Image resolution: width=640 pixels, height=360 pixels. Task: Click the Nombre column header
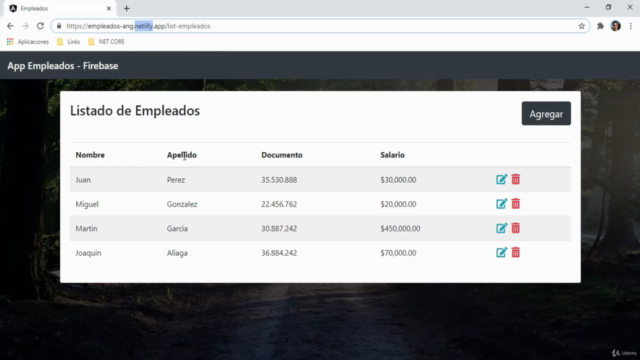coord(90,155)
